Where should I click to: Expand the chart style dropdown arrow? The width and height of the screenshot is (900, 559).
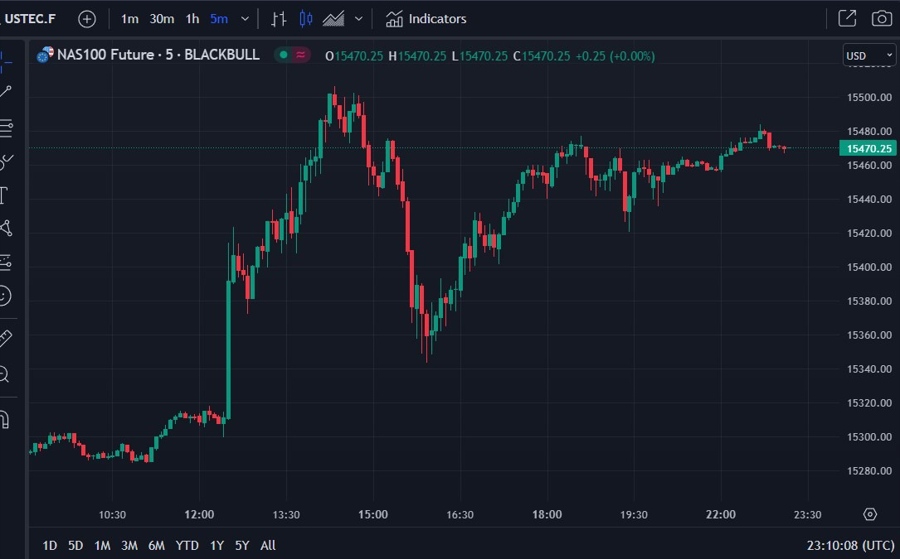click(x=359, y=19)
